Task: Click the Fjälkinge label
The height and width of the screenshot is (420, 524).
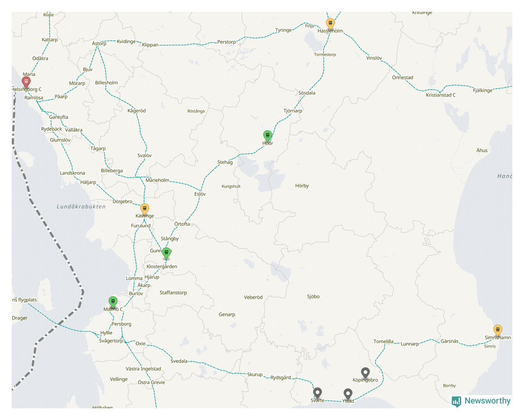Action: 483,90
